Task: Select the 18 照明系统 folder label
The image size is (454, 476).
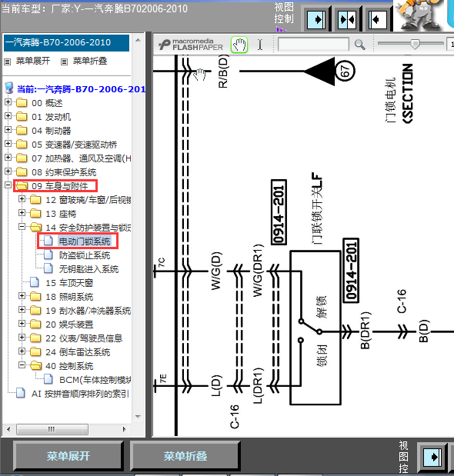Action: coord(69,297)
